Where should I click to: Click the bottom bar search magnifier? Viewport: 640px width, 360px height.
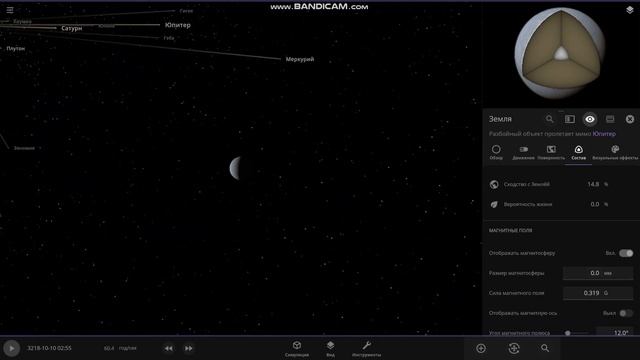545,348
